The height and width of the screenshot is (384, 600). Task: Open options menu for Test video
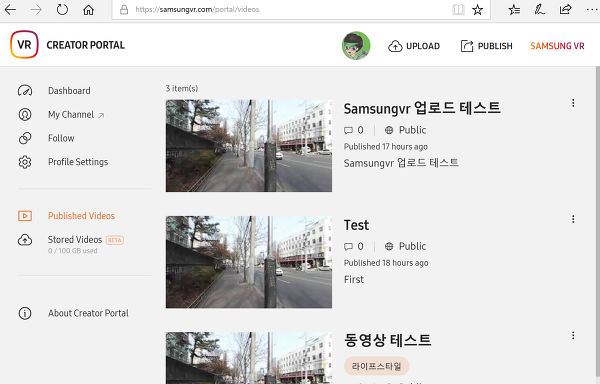click(573, 219)
